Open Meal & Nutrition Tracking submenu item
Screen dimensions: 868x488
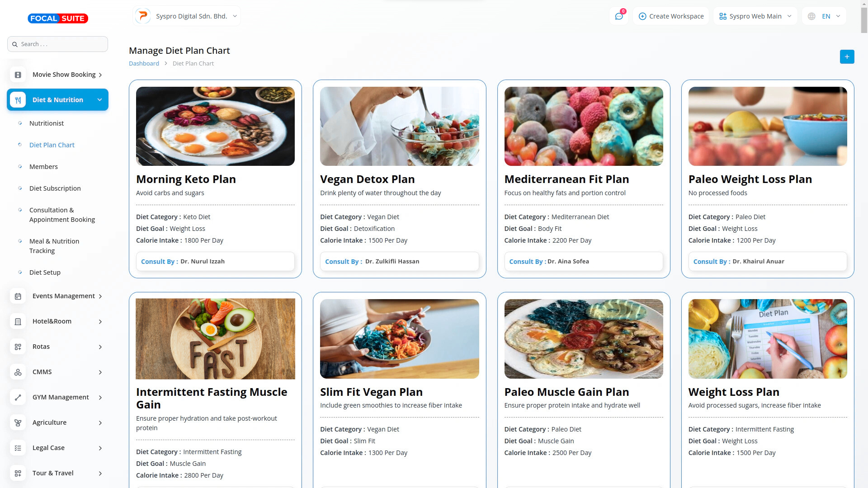point(54,246)
